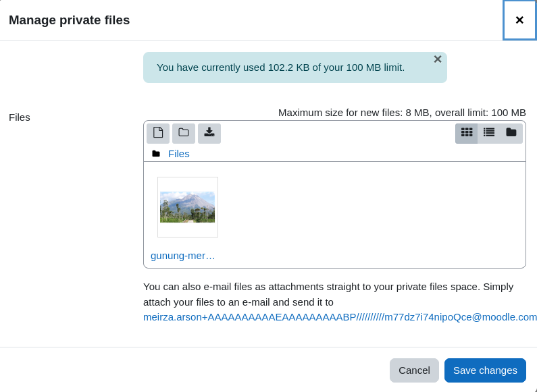Dismiss the 102.2 KB usage notice
537x392 pixels.
pos(437,59)
